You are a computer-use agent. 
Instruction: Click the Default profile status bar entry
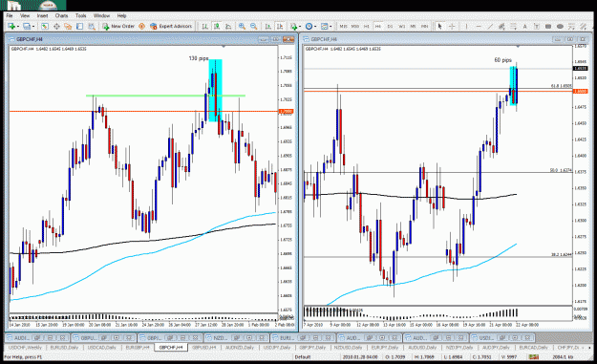click(303, 357)
